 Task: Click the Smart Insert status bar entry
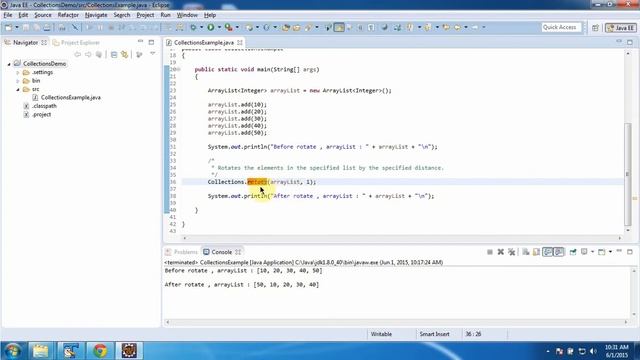[434, 334]
